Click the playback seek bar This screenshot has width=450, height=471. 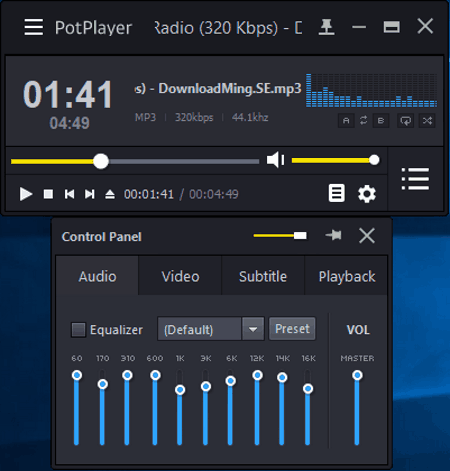135,161
